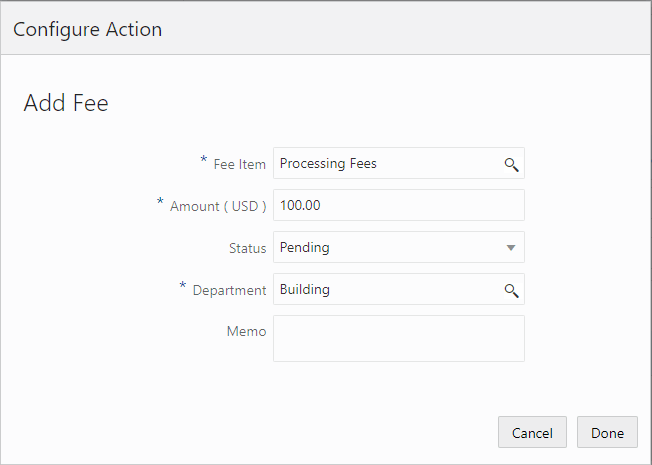Click the Department field containing Building

point(385,290)
